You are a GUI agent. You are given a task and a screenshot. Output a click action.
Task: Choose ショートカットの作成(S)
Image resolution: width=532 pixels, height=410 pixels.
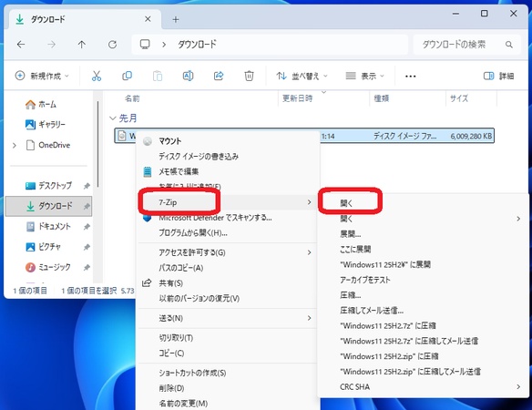pos(228,373)
